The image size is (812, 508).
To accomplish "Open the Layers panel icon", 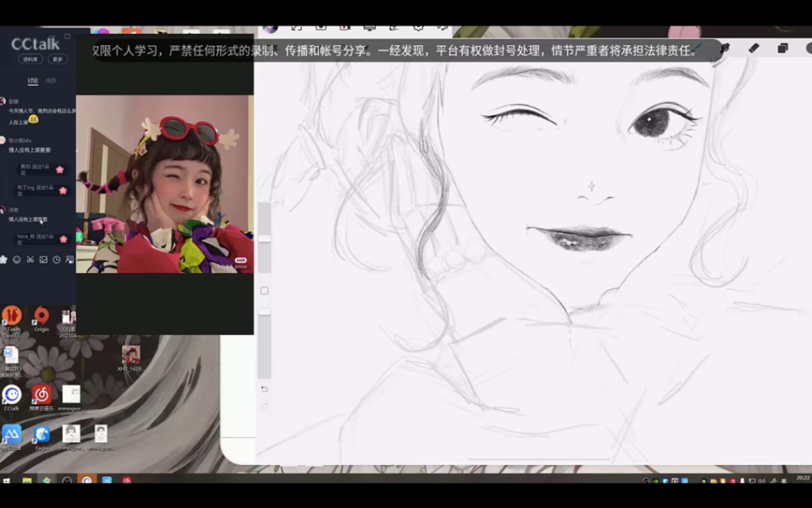I will click(783, 48).
